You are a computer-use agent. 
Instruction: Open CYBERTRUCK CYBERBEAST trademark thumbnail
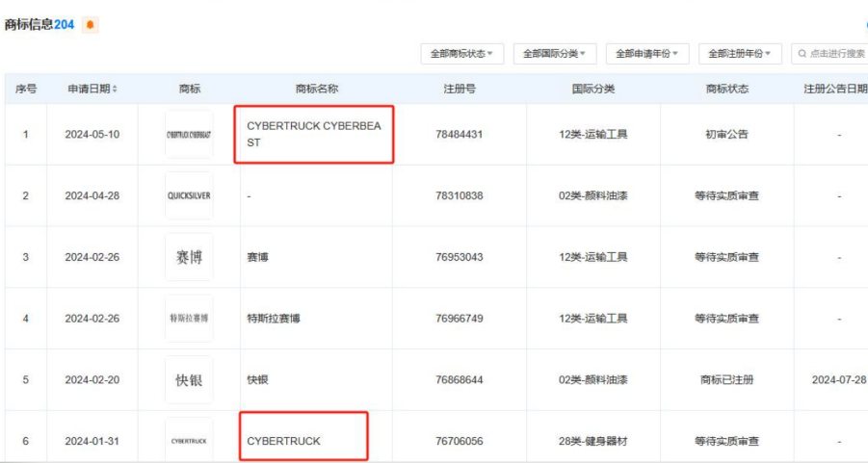click(189, 135)
